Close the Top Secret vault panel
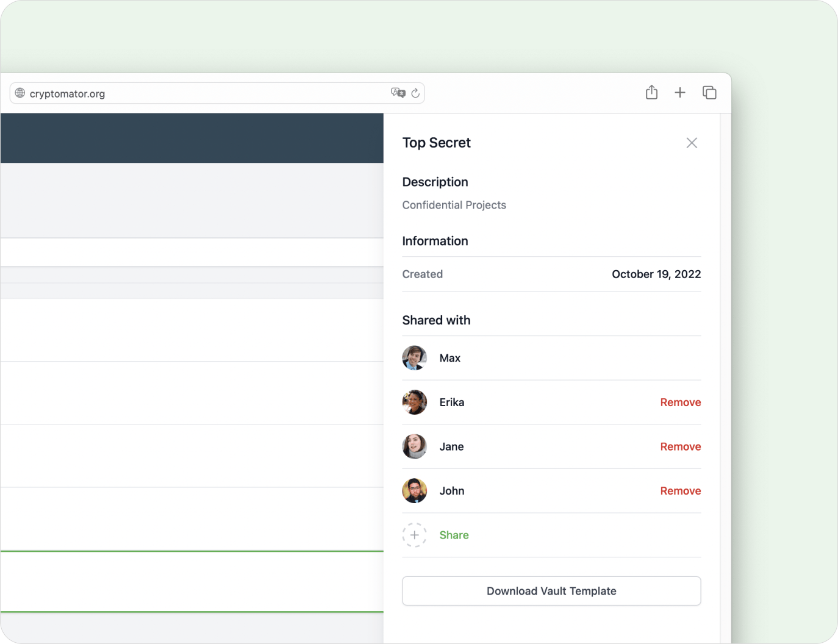The image size is (838, 644). [692, 142]
